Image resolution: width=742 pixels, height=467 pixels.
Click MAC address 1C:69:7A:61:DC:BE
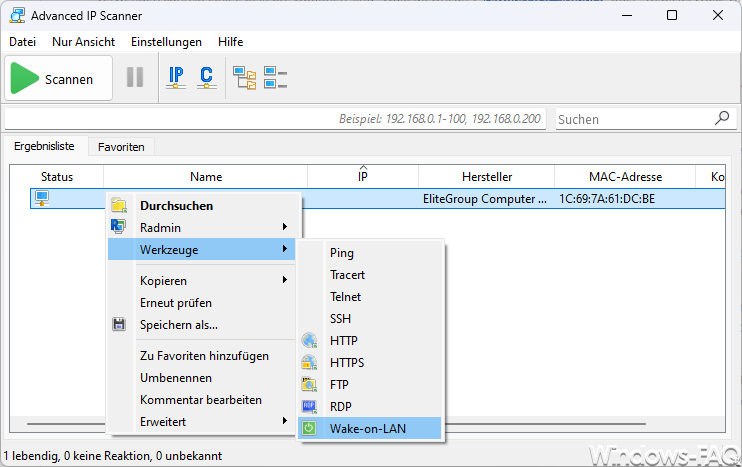tap(607, 199)
